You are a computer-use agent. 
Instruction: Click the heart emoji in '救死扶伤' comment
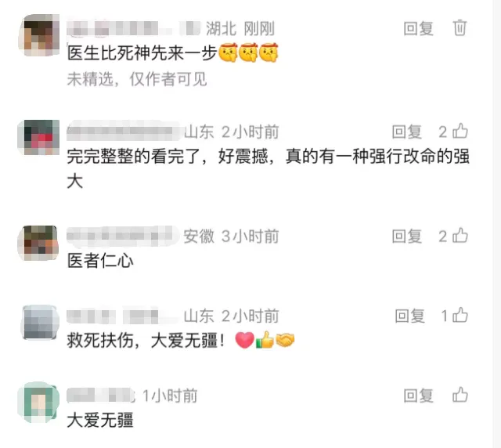pos(245,340)
